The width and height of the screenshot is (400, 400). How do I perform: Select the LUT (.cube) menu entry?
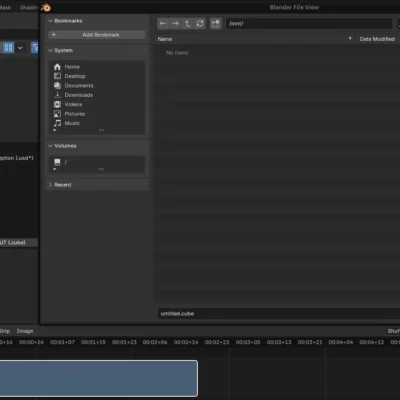pyautogui.click(x=19, y=242)
